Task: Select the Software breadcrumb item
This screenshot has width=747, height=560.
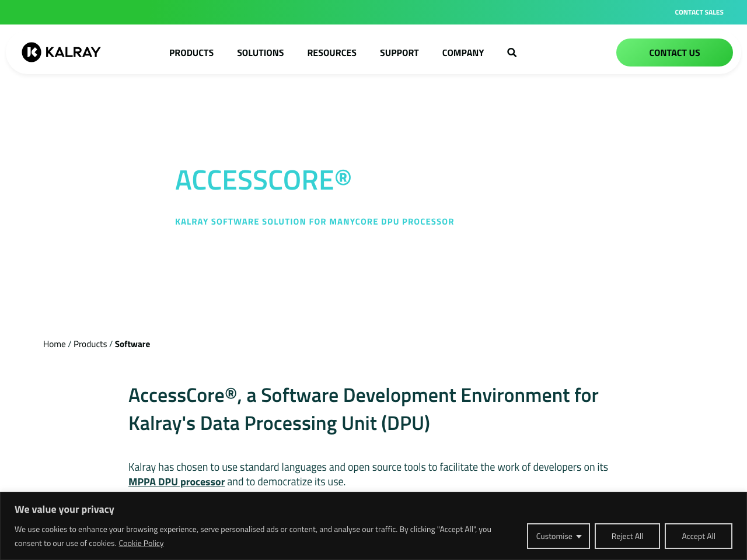Action: point(132,343)
